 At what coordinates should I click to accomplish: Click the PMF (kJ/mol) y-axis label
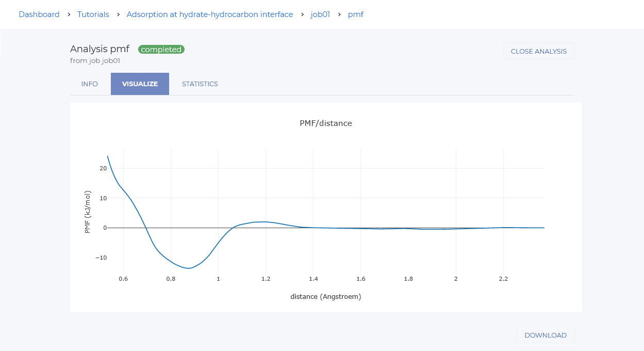point(88,212)
